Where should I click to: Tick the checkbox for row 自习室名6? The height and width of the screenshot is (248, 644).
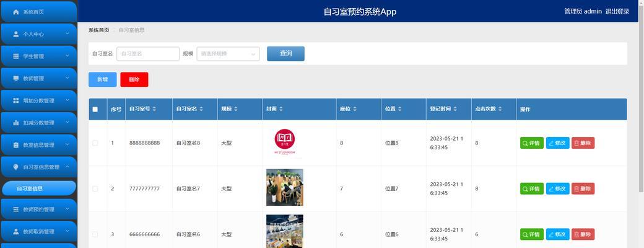[95, 234]
